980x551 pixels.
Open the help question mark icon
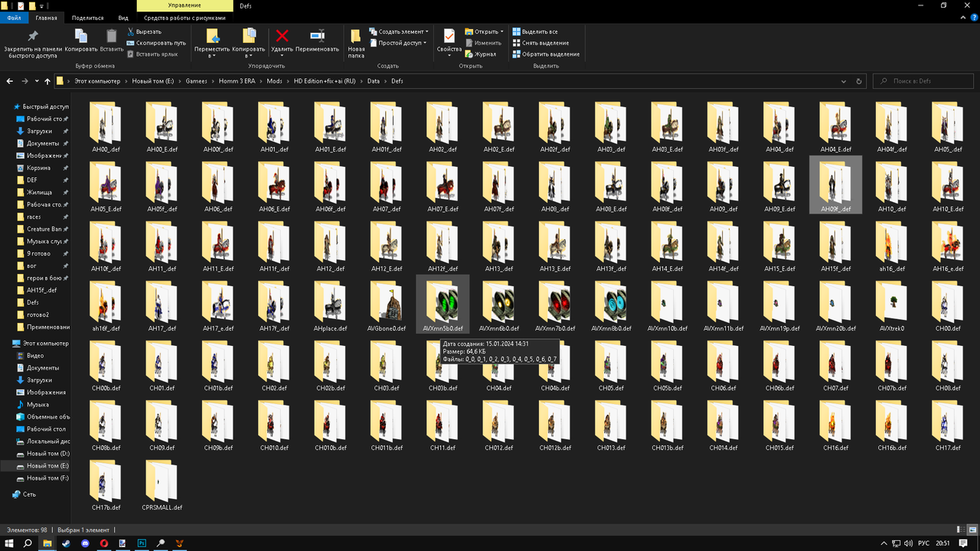coord(972,18)
